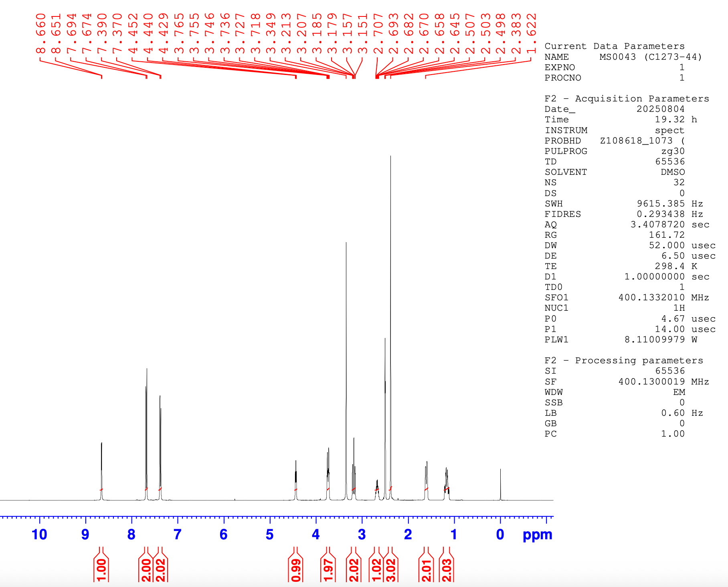Viewport: 728px width, 587px height.
Task: Click the peak label 8.660
Action: point(40,34)
